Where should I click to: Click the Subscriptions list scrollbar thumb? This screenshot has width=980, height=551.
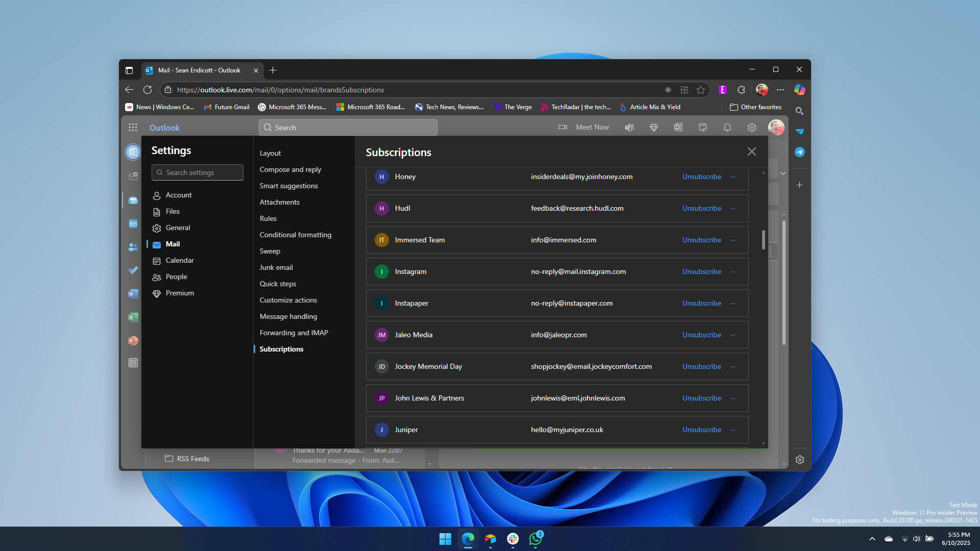[764, 240]
